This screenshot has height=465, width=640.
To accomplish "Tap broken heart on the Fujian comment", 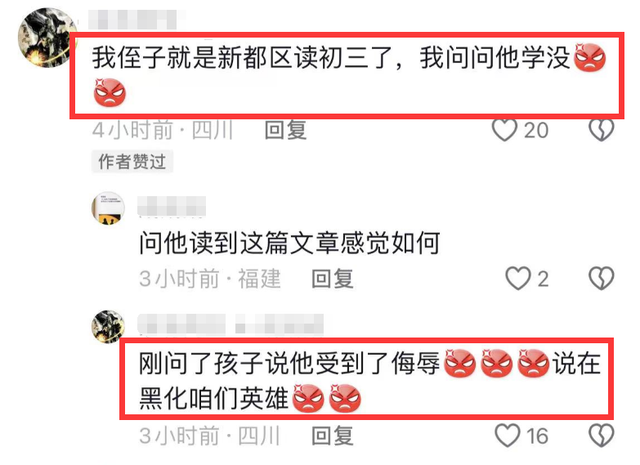I will pyautogui.click(x=601, y=279).
